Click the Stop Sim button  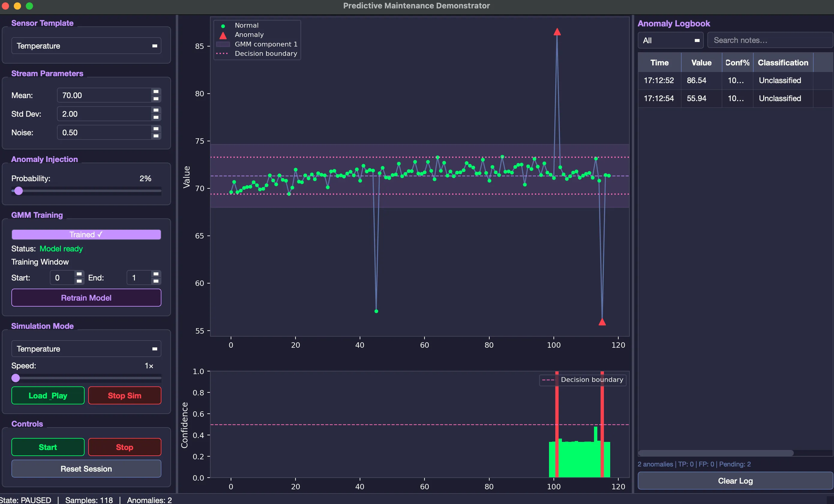click(x=124, y=396)
